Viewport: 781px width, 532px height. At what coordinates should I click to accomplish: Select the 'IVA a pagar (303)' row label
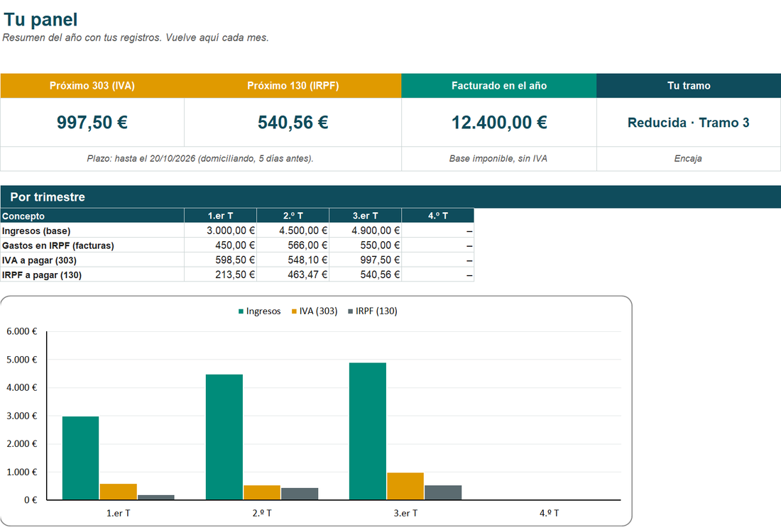39,260
